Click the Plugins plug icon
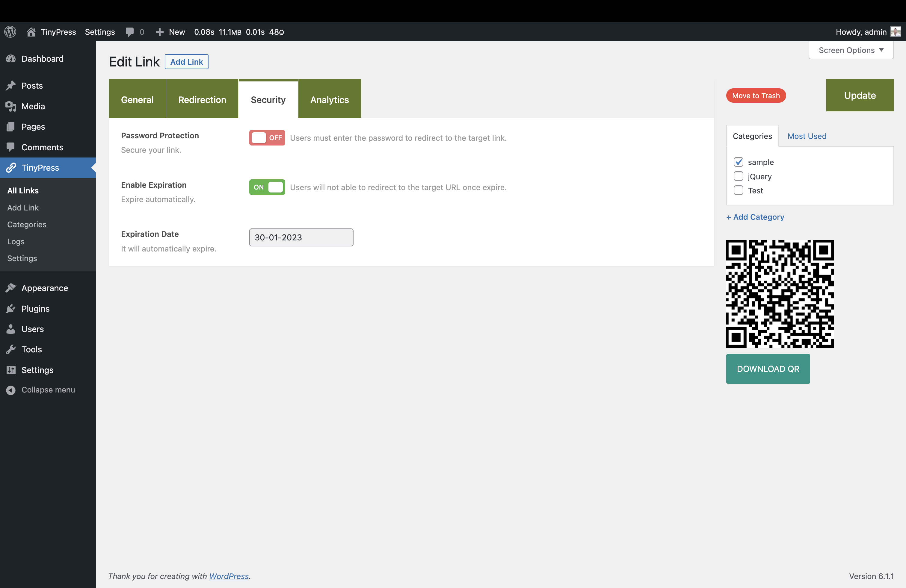Image resolution: width=906 pixels, height=588 pixels. coord(11,308)
